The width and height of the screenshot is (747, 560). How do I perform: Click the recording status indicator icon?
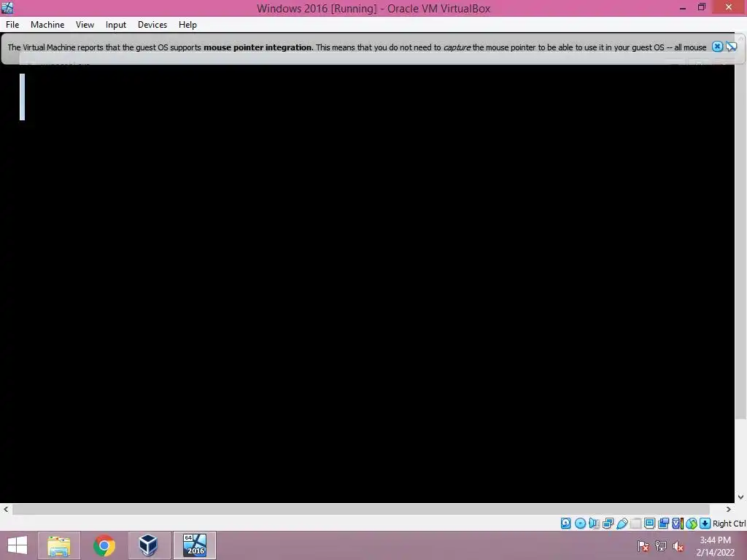coord(663,524)
